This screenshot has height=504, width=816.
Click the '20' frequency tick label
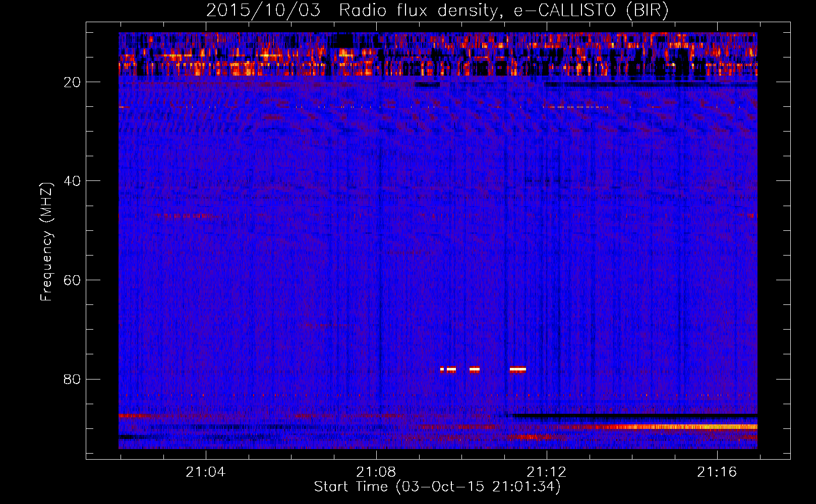73,82
